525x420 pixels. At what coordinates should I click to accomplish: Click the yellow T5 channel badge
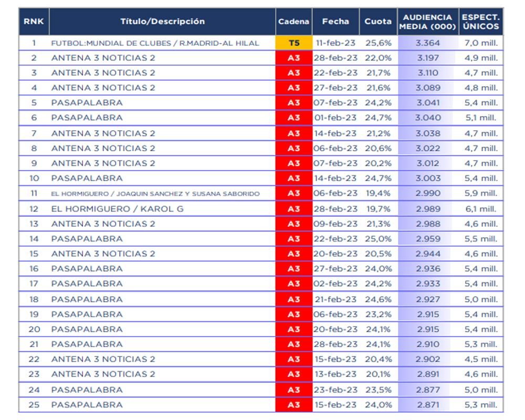click(294, 43)
